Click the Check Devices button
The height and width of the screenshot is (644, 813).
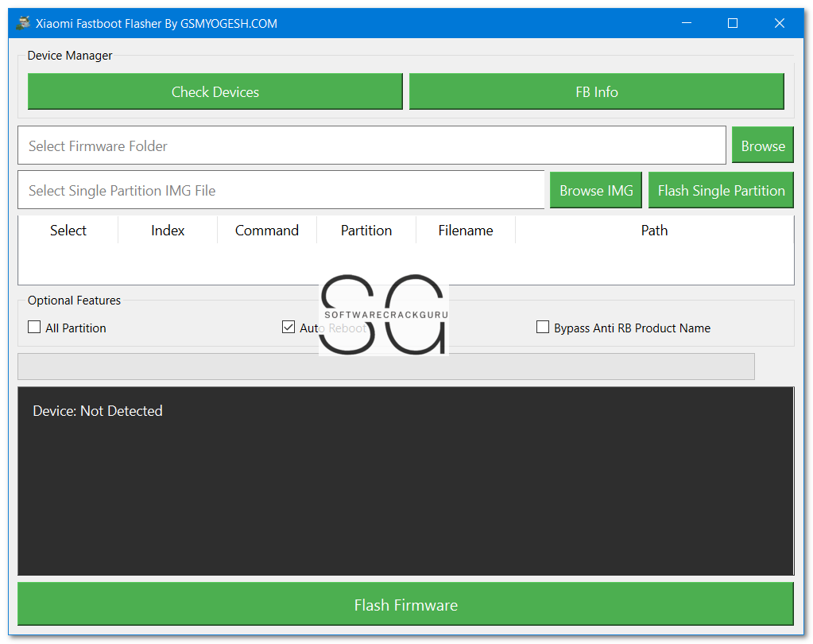215,91
